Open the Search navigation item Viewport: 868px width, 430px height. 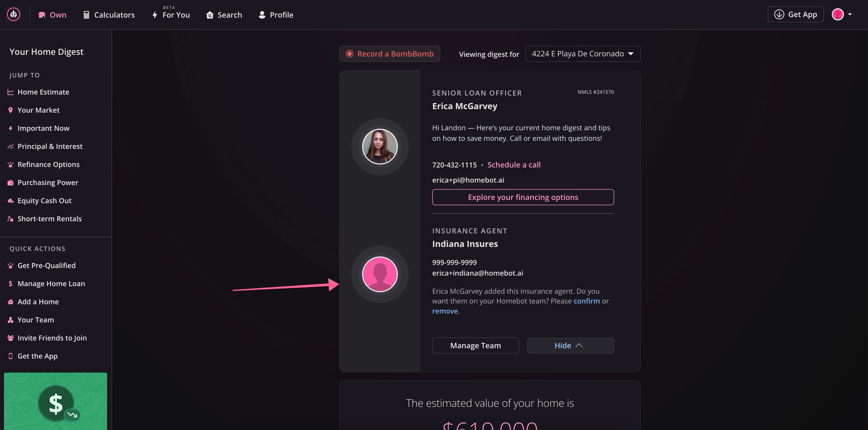click(224, 15)
